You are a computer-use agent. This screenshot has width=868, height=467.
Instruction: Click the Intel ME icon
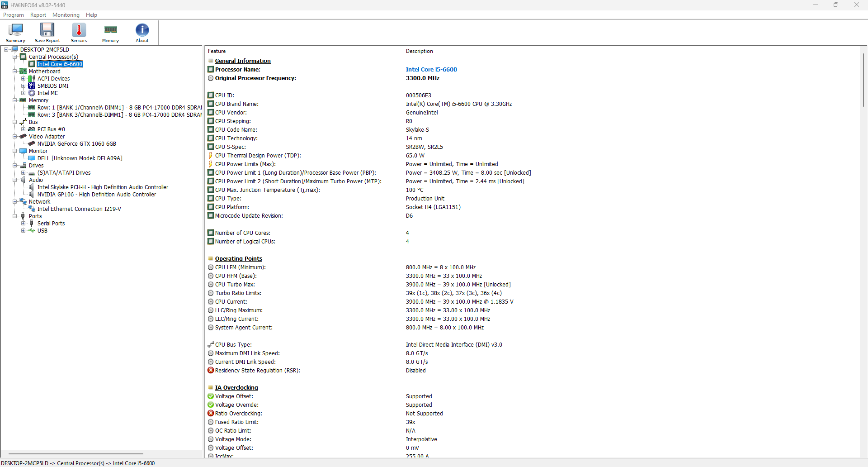(32, 93)
